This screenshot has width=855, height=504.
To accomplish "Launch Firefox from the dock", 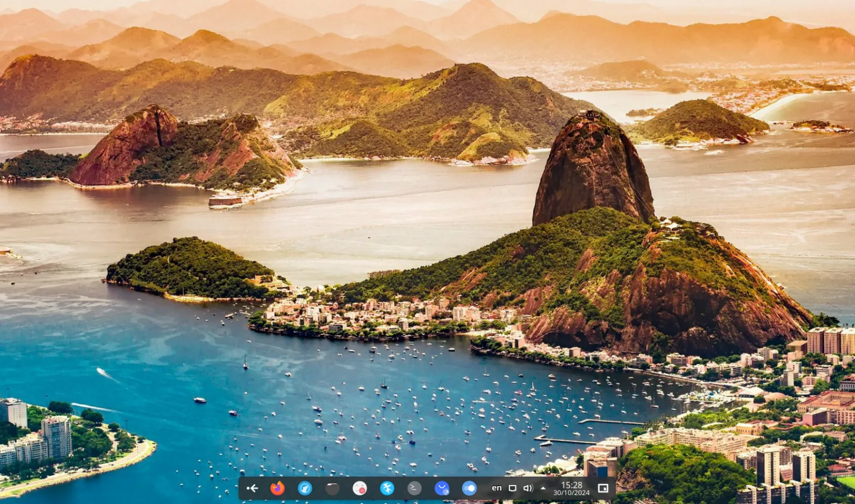I will pyautogui.click(x=278, y=488).
